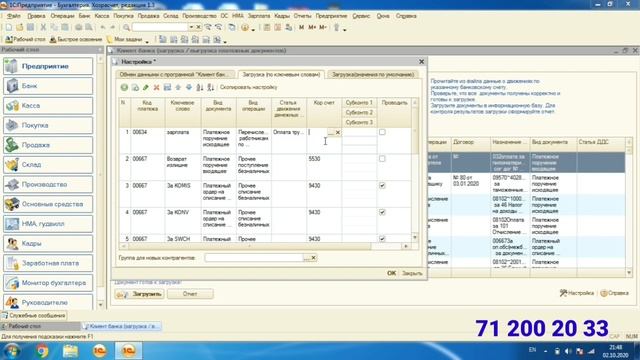
Task: Sort ascending icon in Настройки toolbar
Action: pos(200,87)
